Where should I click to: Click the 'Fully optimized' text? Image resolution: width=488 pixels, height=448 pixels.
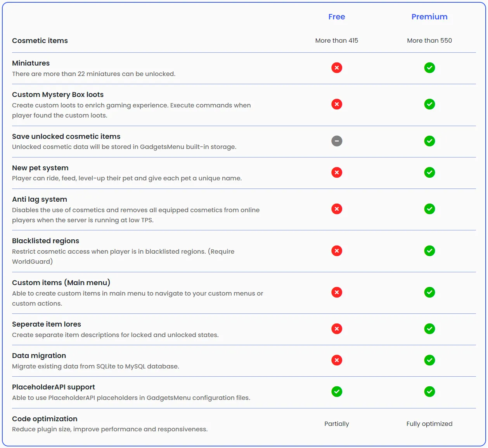pyautogui.click(x=429, y=424)
